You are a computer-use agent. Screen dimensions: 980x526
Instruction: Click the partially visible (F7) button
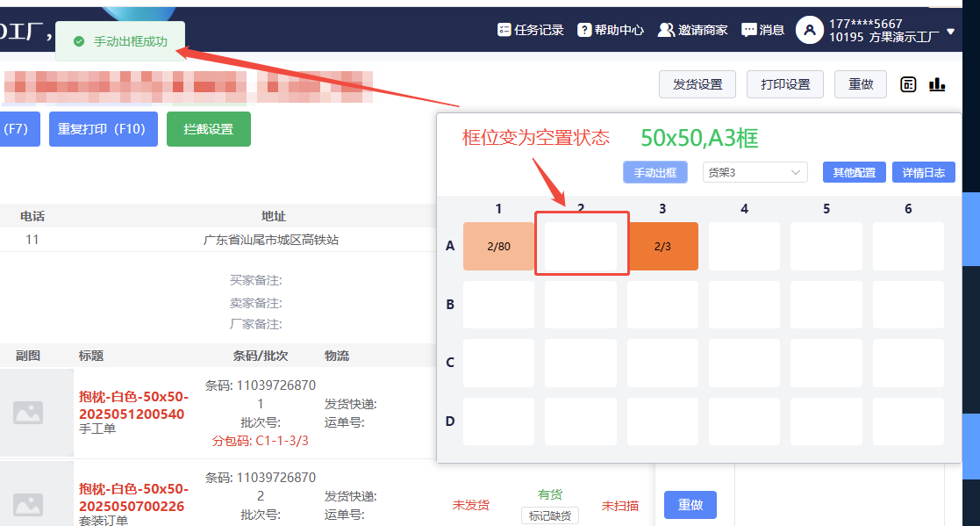18,129
